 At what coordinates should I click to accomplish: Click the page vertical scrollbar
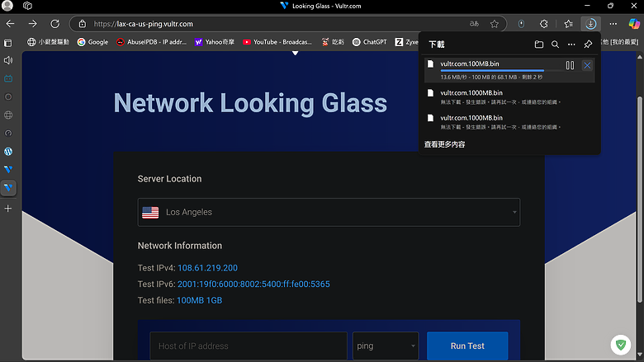640,200
